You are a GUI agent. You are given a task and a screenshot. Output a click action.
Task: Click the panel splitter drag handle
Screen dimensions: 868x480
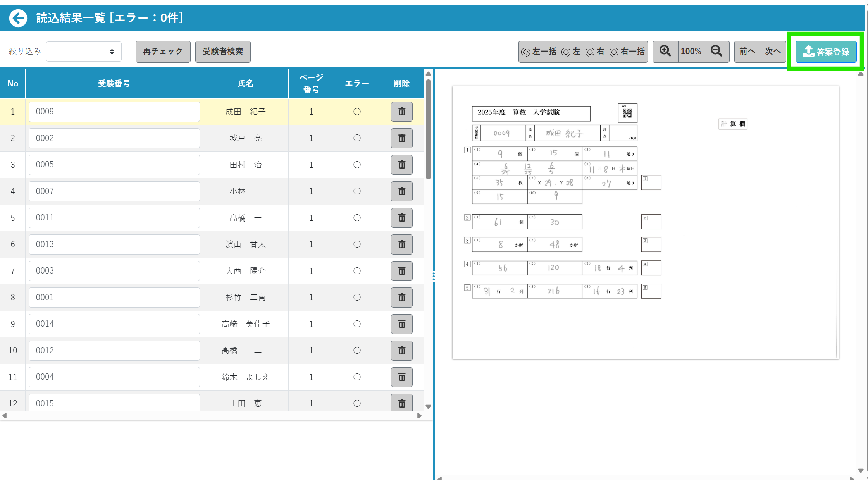434,276
